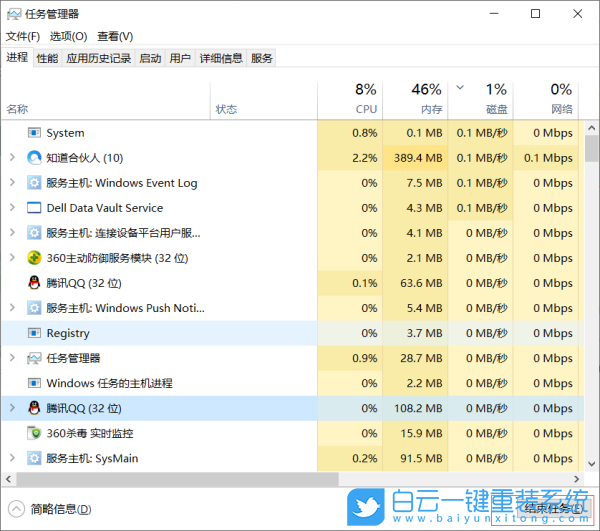
Task: Click the 108.2 MB memory cell
Action: pos(415,408)
